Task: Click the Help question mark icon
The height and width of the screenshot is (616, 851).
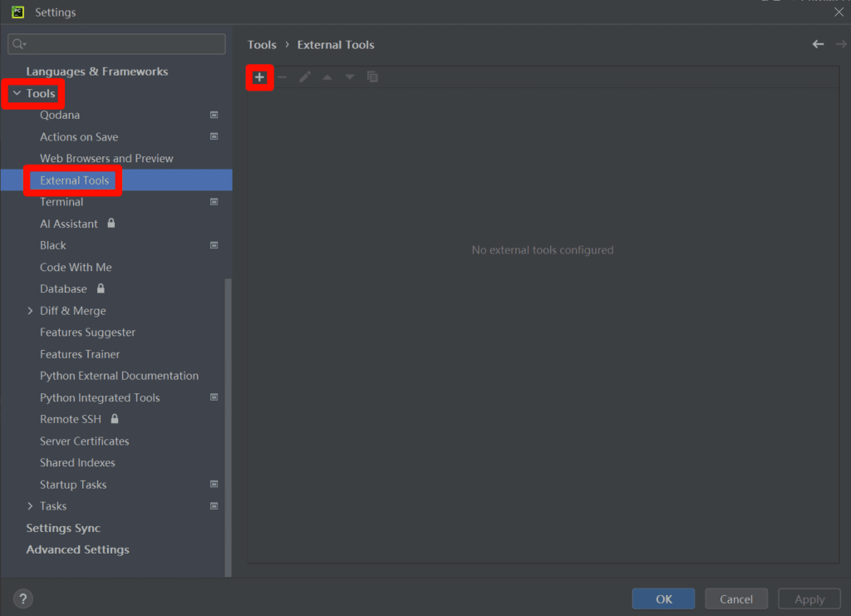Action: pyautogui.click(x=23, y=599)
